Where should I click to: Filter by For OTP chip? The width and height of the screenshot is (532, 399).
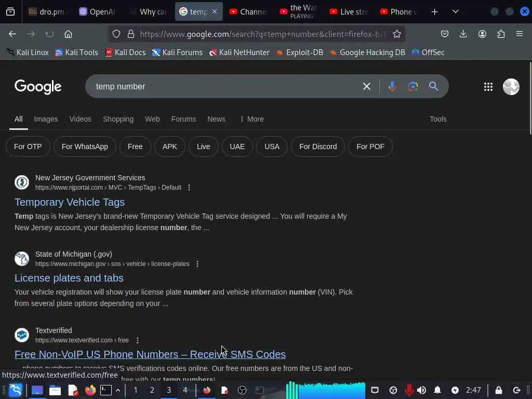[x=28, y=147]
